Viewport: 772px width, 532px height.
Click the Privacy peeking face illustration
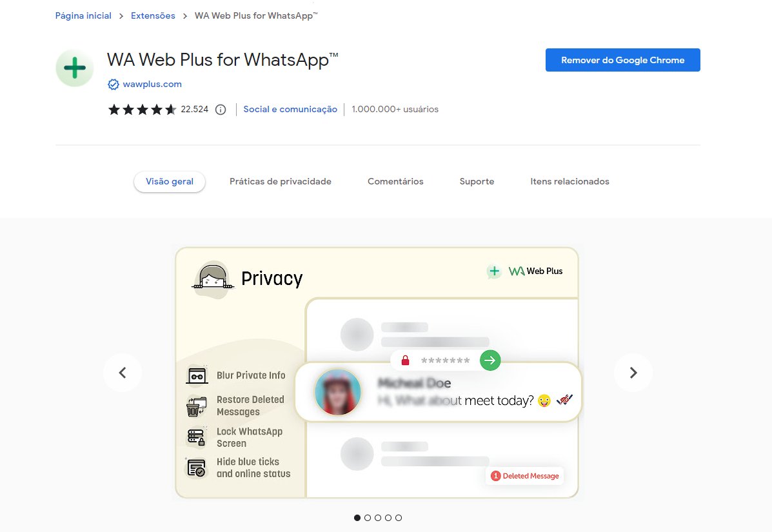tap(213, 279)
